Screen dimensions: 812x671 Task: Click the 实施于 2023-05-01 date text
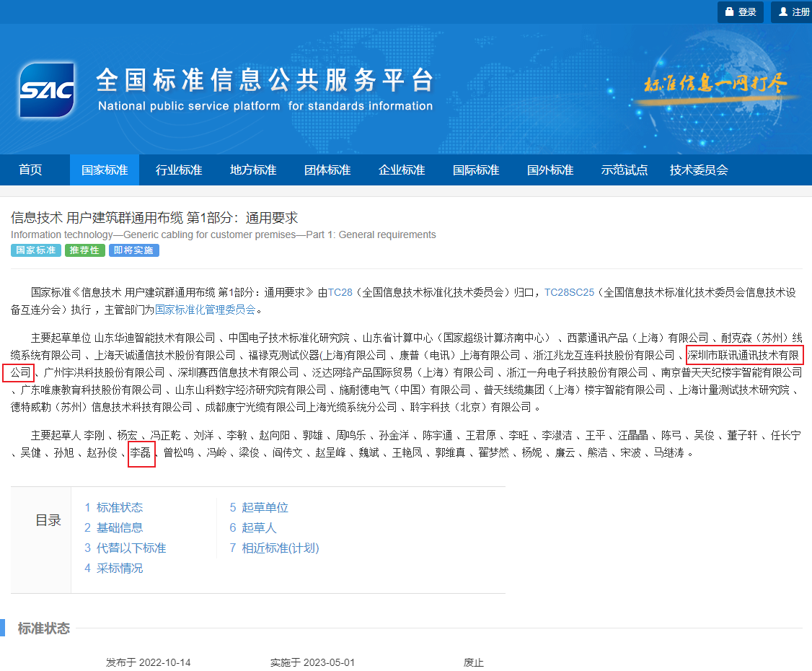(312, 663)
